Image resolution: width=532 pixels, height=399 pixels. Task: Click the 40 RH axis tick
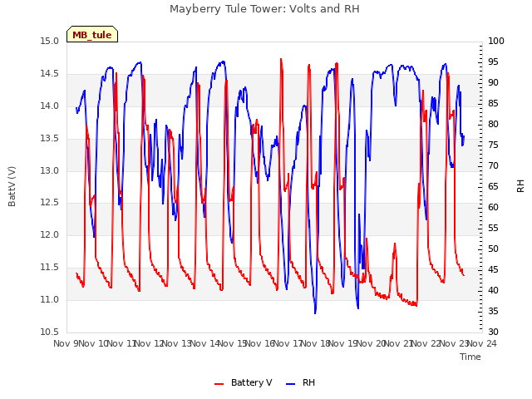coord(493,290)
